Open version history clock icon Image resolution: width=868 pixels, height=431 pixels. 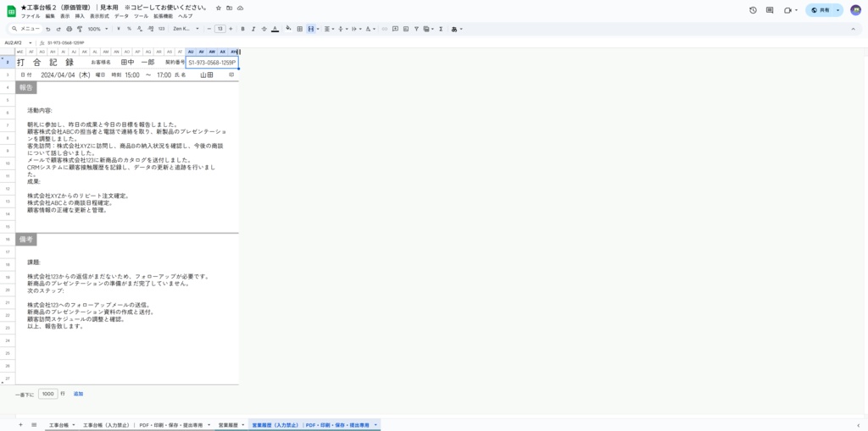point(753,10)
